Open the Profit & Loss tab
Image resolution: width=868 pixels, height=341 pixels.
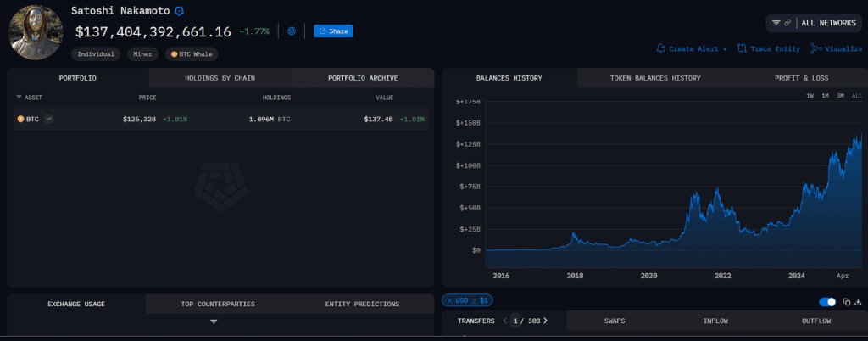click(x=801, y=78)
